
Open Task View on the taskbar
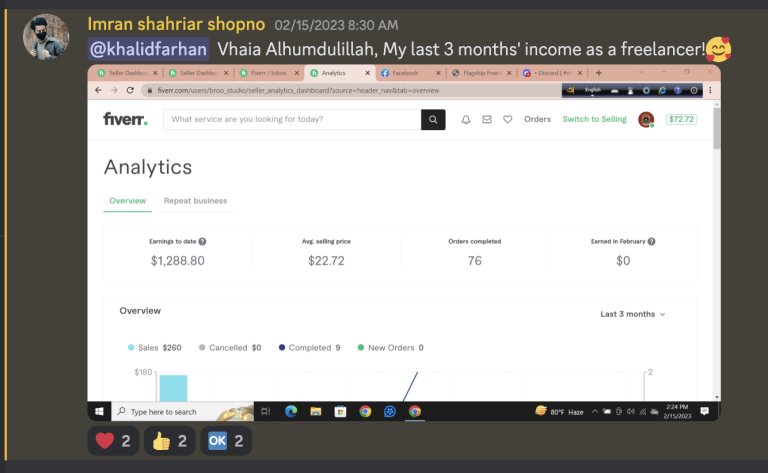(x=266, y=411)
